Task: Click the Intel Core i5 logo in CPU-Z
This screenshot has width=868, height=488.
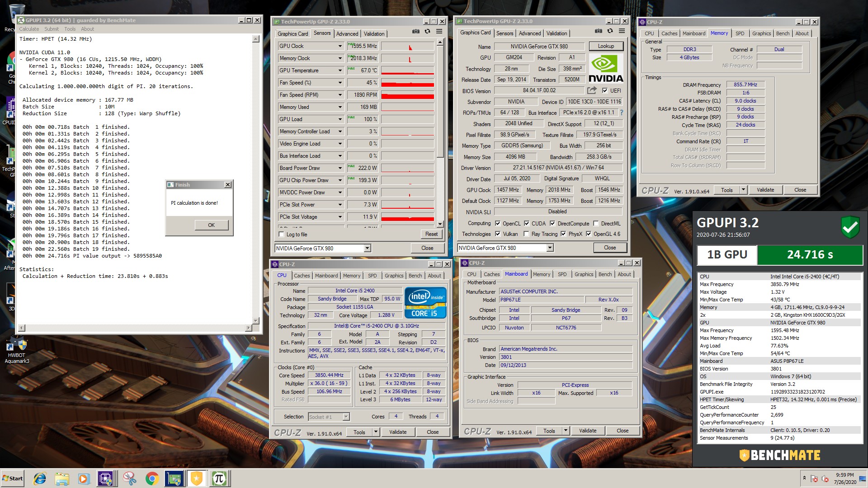Action: coord(425,303)
